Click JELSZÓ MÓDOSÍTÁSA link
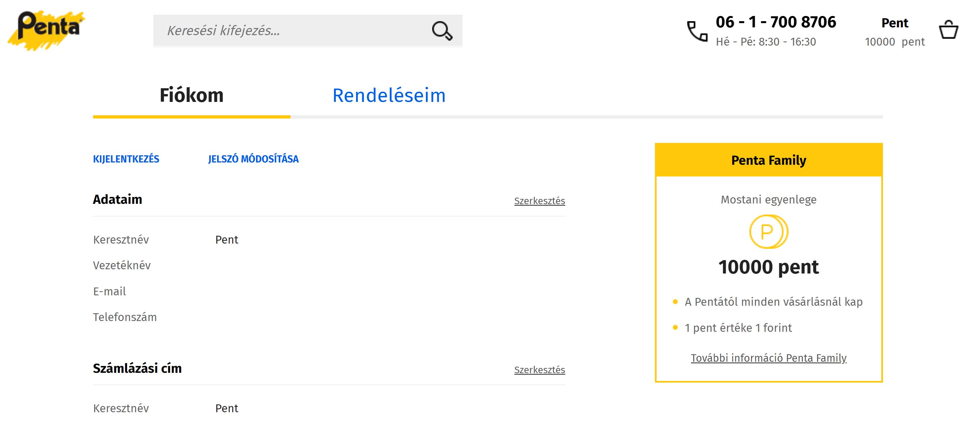 pyautogui.click(x=253, y=159)
